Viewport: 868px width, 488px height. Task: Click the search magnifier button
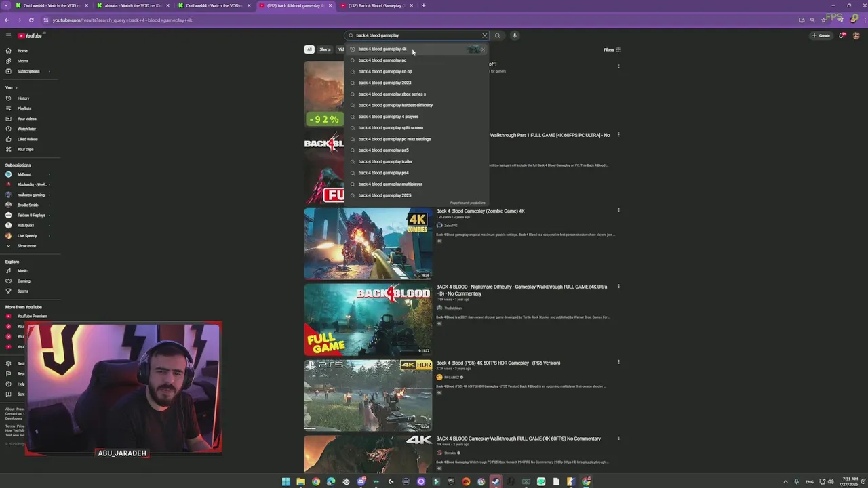[497, 35]
